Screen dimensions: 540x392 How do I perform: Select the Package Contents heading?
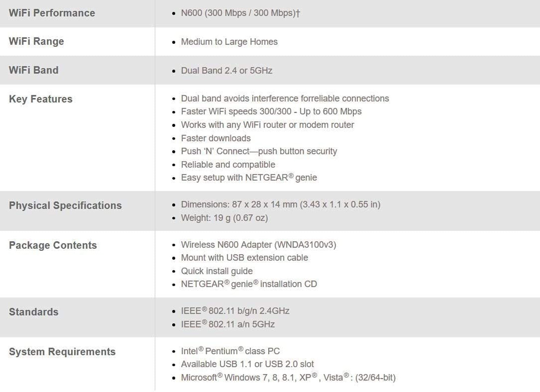point(53,245)
